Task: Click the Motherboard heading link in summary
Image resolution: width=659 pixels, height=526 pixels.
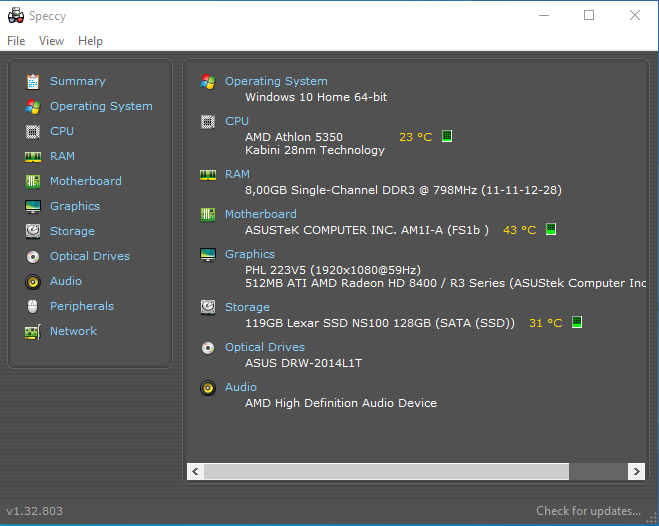Action: 261,214
